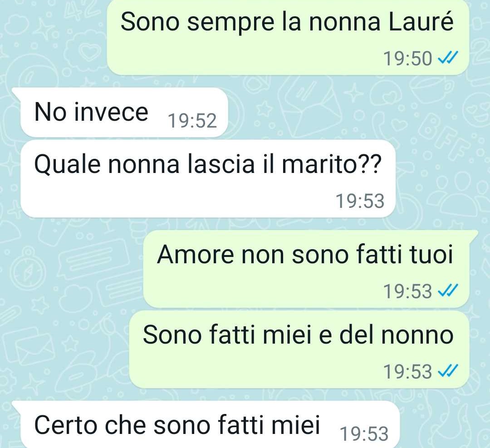The image size is (490, 448).
Task: Click the 19:50 timestamp on first message
Action: [407, 59]
